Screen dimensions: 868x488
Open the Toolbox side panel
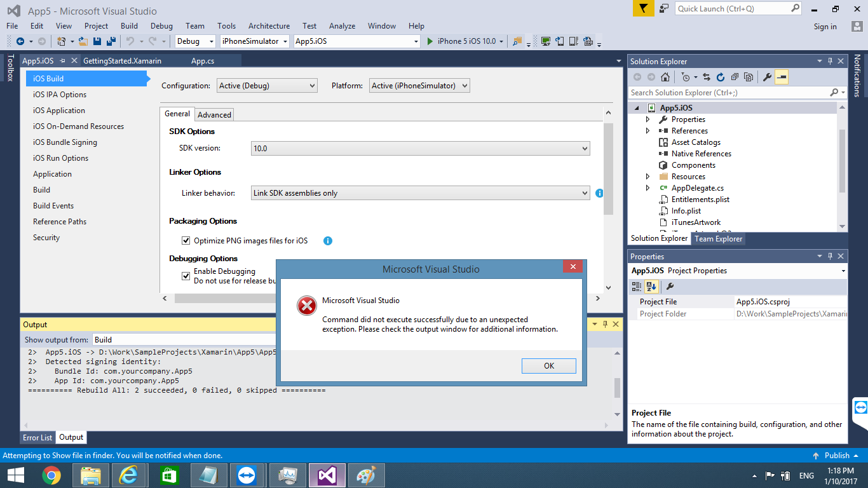pyautogui.click(x=10, y=68)
